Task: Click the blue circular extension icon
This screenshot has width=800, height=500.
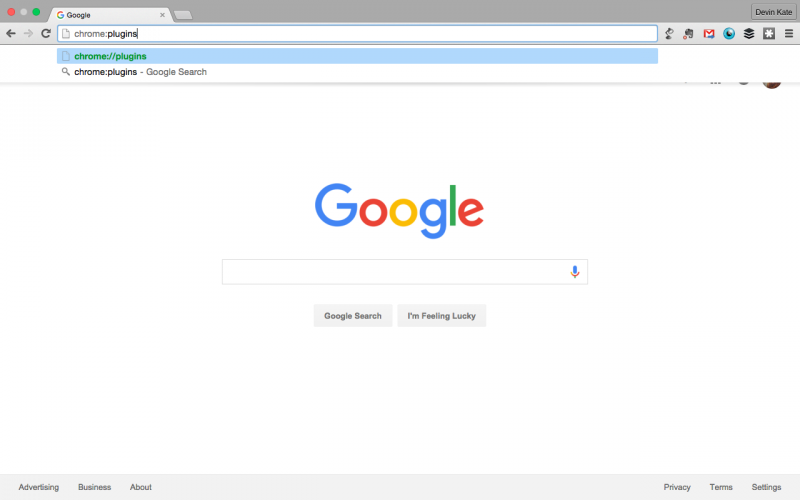Action: pyautogui.click(x=729, y=34)
